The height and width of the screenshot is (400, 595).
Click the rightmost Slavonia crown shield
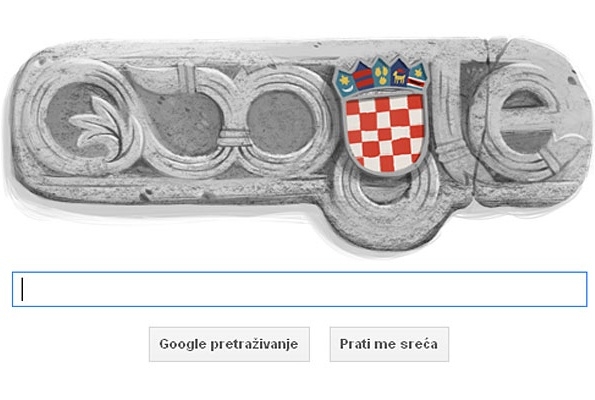(x=417, y=78)
